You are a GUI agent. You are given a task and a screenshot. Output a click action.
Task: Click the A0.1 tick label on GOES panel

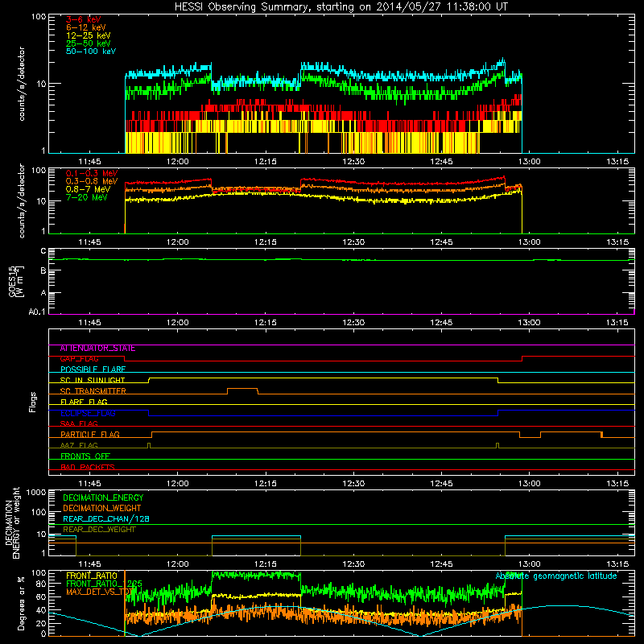click(x=37, y=312)
